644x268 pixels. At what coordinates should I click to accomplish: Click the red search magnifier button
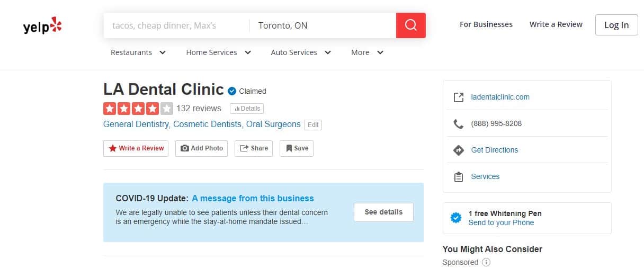[x=410, y=25]
